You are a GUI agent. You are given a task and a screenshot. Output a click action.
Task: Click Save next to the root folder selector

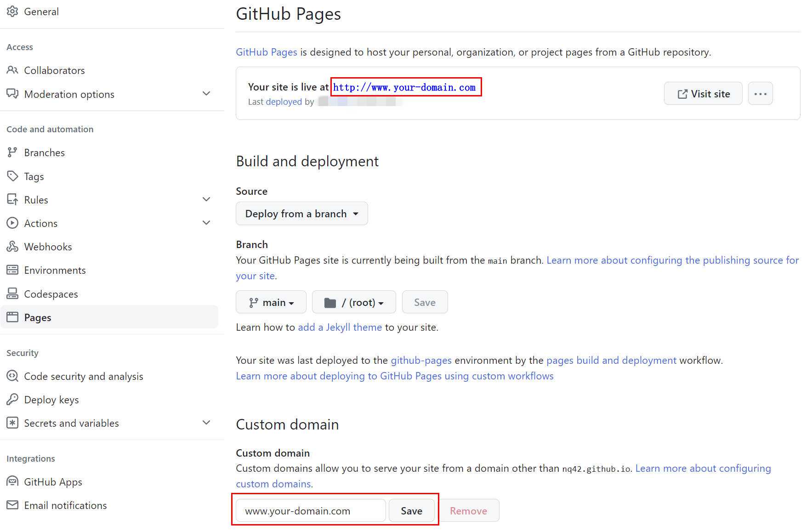(x=425, y=302)
